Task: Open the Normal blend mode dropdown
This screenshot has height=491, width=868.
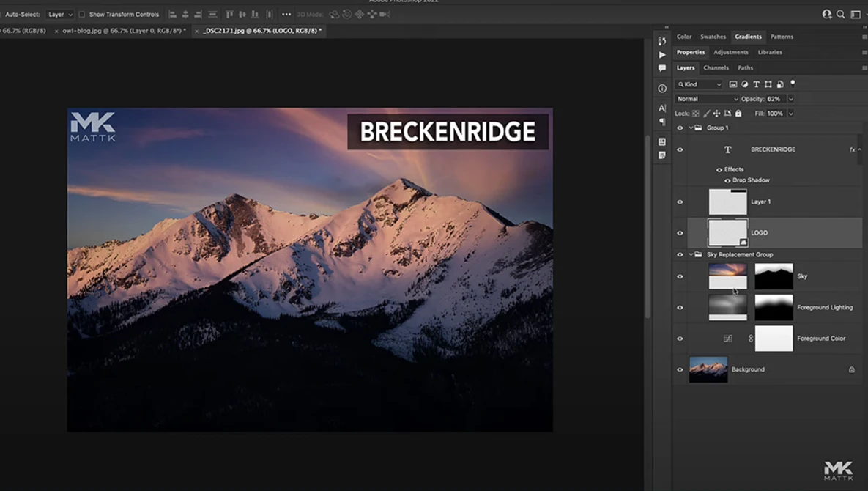Action: (707, 99)
